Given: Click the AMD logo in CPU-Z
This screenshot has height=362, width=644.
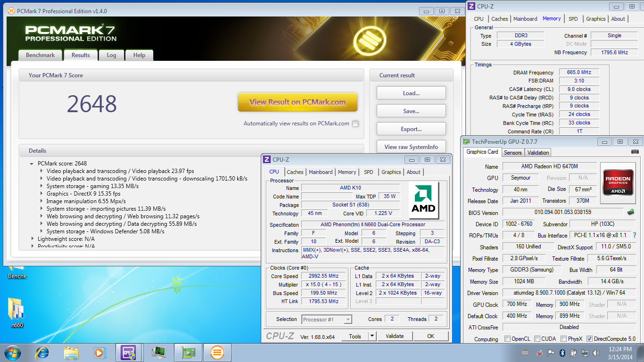Looking at the screenshot, I should (424, 201).
